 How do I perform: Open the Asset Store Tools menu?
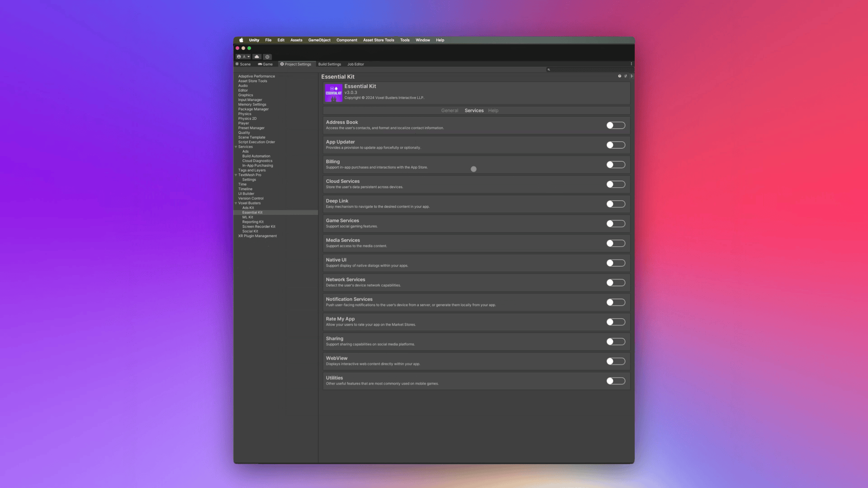click(378, 40)
